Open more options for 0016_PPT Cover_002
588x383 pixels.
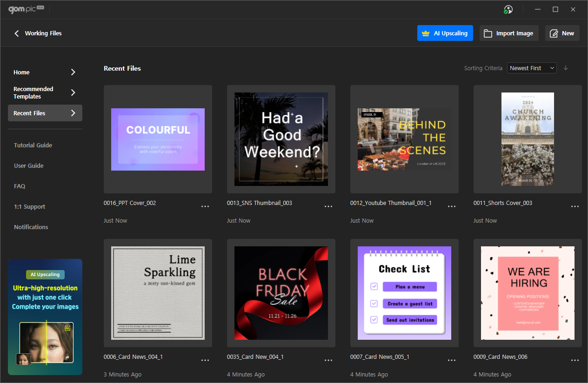(205, 206)
